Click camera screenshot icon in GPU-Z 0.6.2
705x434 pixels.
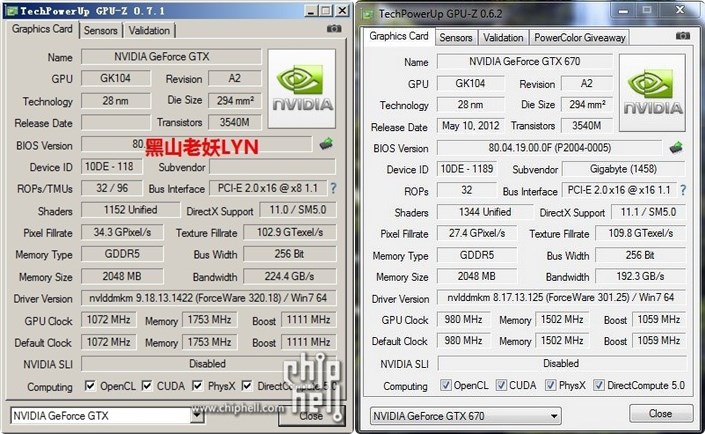click(x=683, y=36)
